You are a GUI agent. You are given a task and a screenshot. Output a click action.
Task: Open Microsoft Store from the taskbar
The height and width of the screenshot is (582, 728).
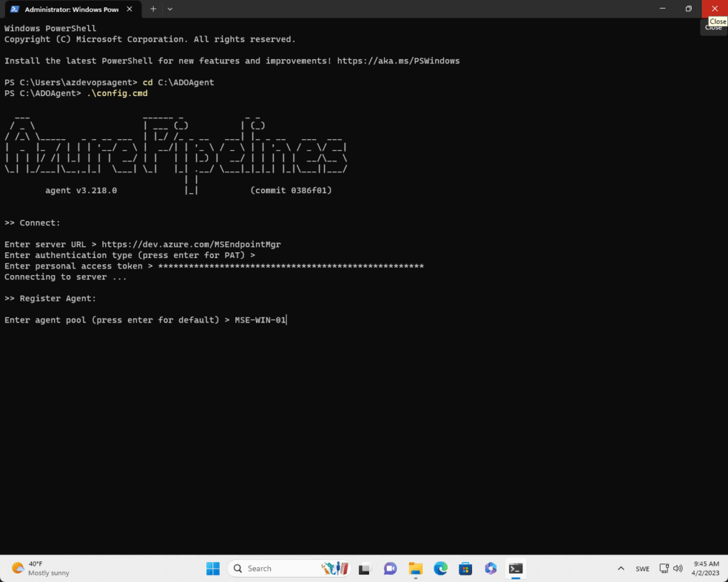coord(466,568)
